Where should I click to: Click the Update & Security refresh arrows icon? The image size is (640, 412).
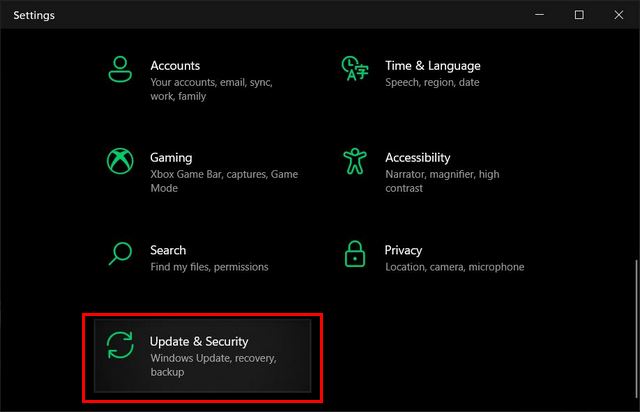pos(120,345)
